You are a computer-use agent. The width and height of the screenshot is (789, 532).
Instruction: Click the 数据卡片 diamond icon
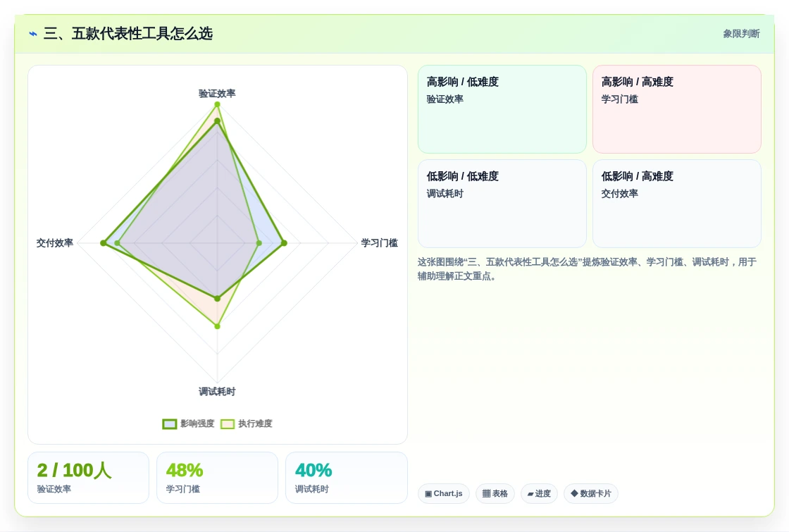coord(574,493)
